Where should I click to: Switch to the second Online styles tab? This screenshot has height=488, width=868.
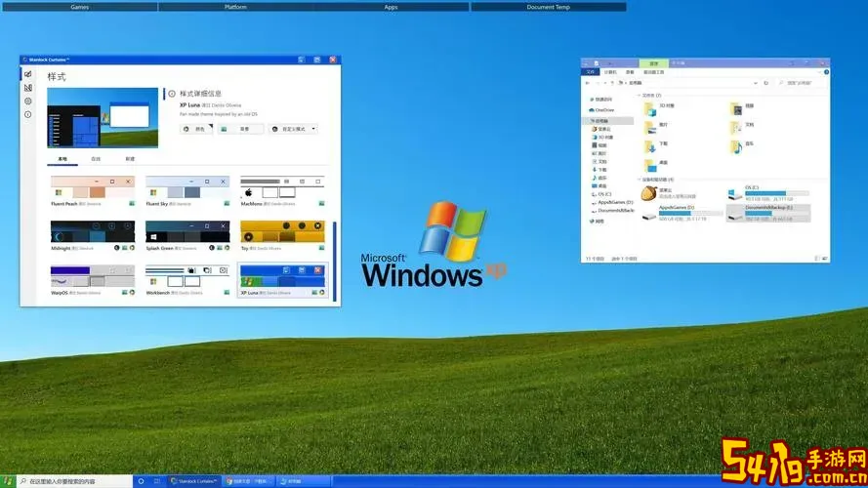[96, 159]
